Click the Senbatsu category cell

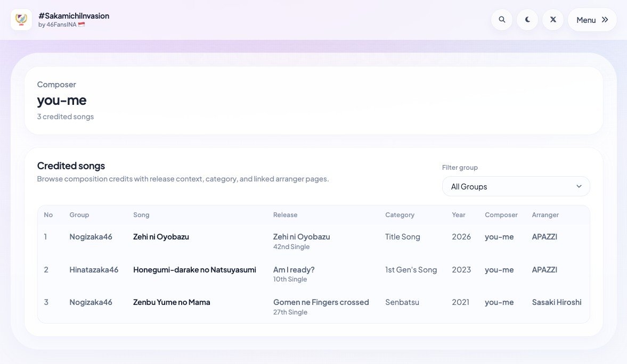pyautogui.click(x=402, y=302)
